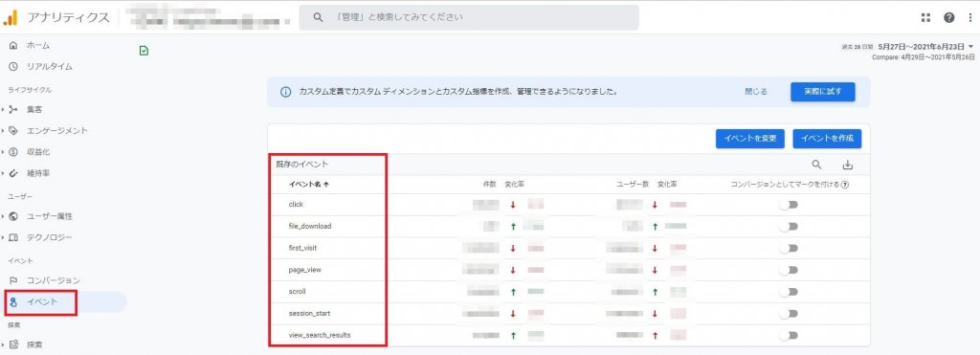Click help icon beside コンバージョンとしてマークを付ける
The image size is (980, 355).
point(845,185)
